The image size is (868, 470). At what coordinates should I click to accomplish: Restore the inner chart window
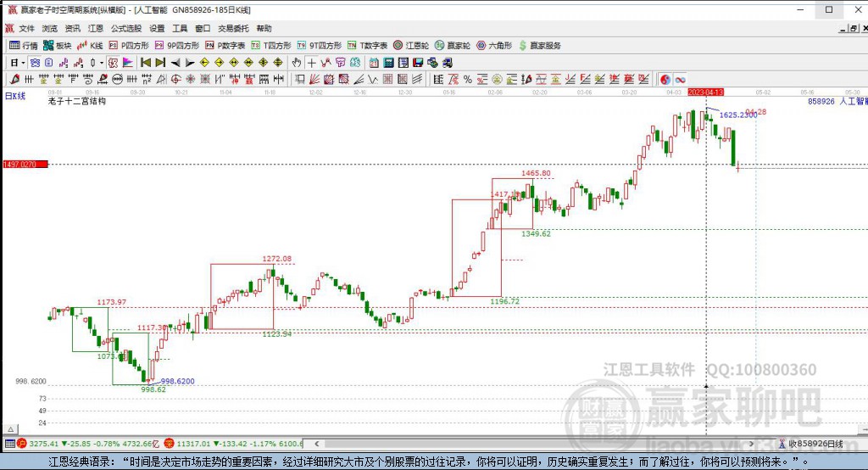[854, 28]
